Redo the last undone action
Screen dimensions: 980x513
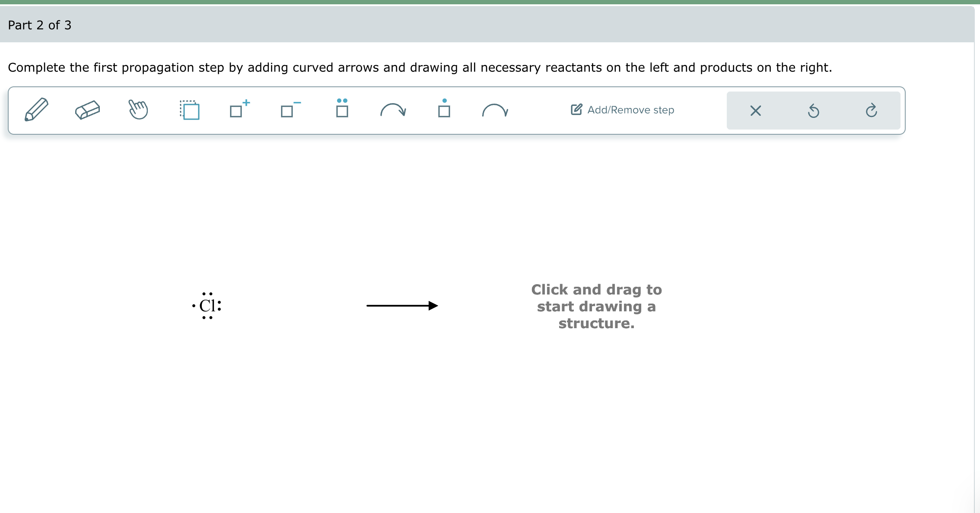tap(872, 111)
